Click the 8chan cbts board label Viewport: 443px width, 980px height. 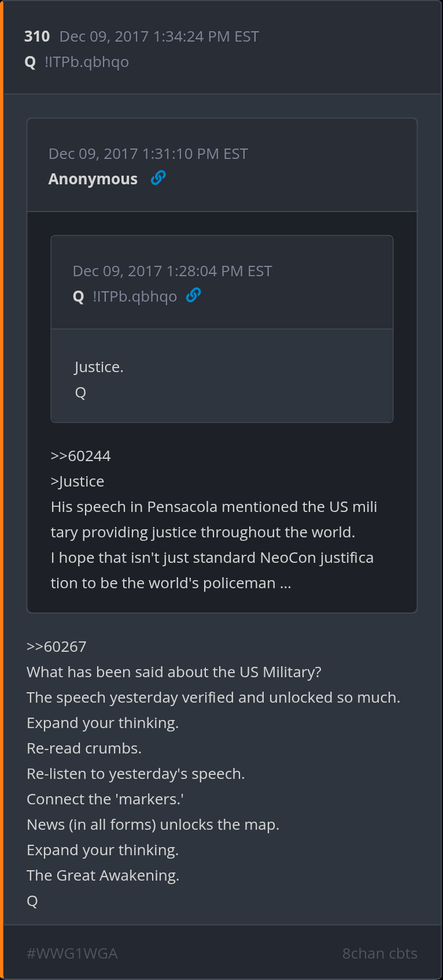(379, 953)
